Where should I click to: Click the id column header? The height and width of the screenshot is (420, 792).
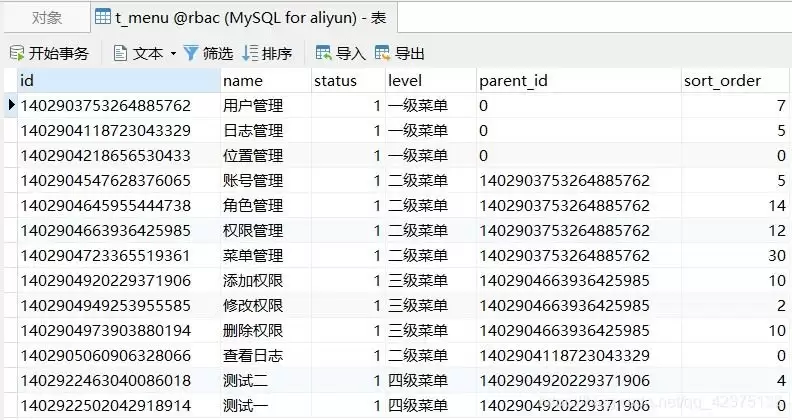(119, 81)
